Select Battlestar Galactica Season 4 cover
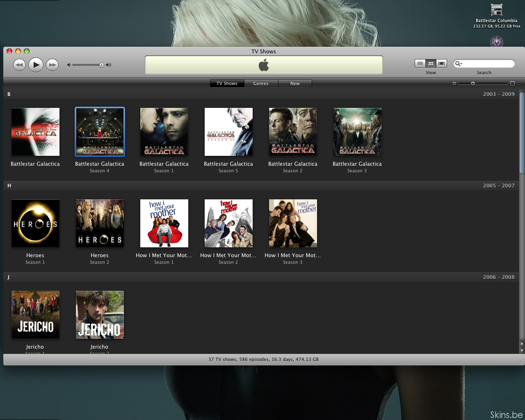 click(100, 132)
